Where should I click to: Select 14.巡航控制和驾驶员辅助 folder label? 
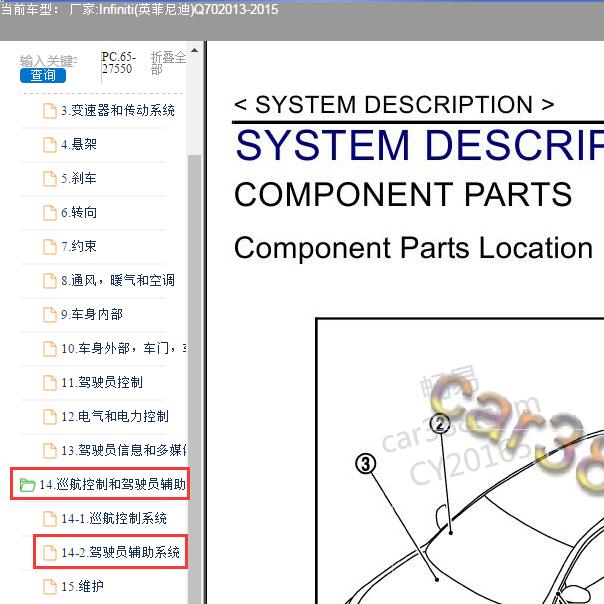(x=112, y=484)
